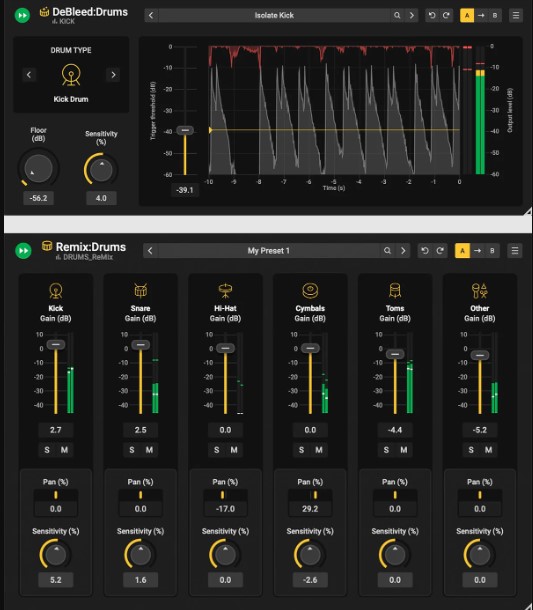
Task: Click the Toms channel icon
Action: (x=395, y=291)
